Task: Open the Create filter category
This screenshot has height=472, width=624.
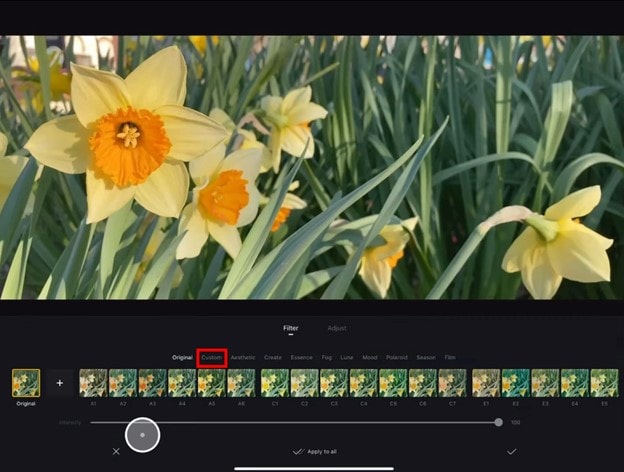Action: tap(273, 357)
